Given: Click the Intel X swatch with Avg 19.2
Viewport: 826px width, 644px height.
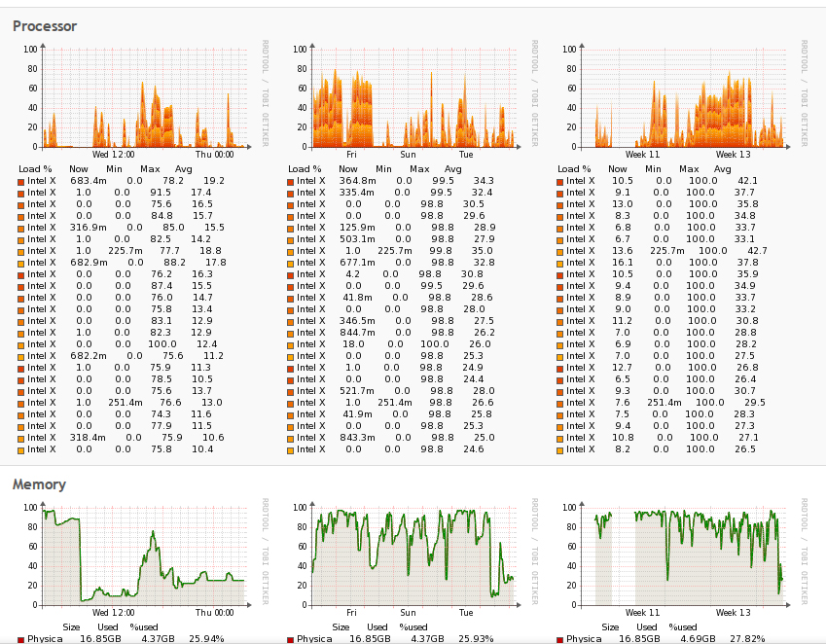Looking at the screenshot, I should click(x=20, y=181).
